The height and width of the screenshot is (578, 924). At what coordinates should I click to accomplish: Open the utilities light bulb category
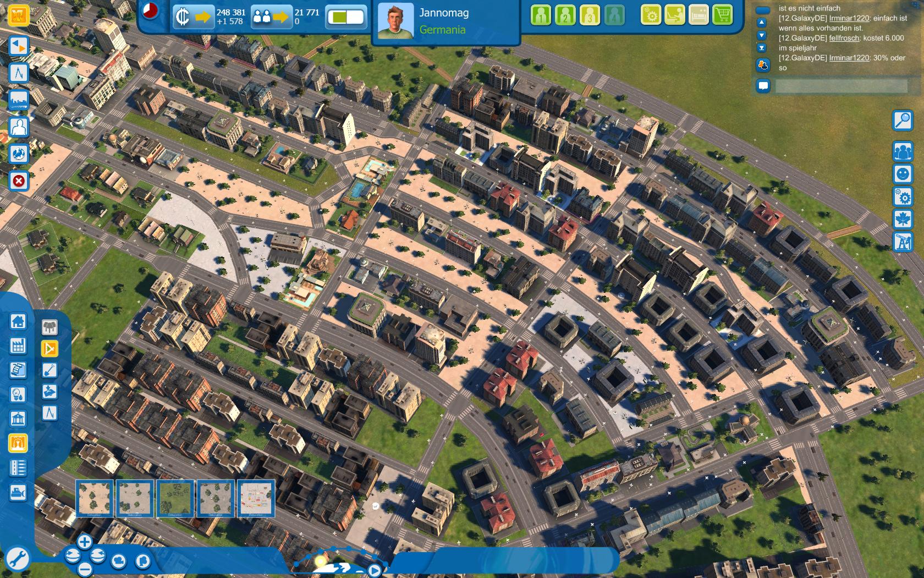(18, 394)
